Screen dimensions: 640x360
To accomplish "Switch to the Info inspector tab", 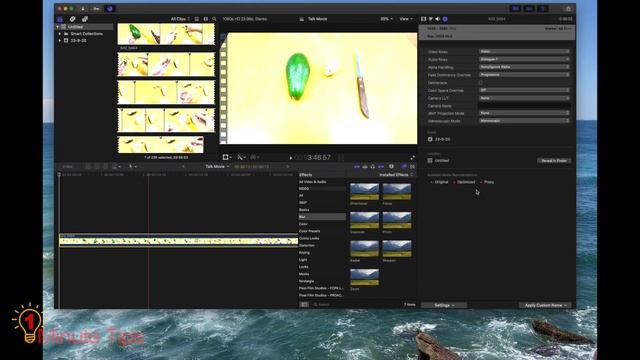I will 445,19.
